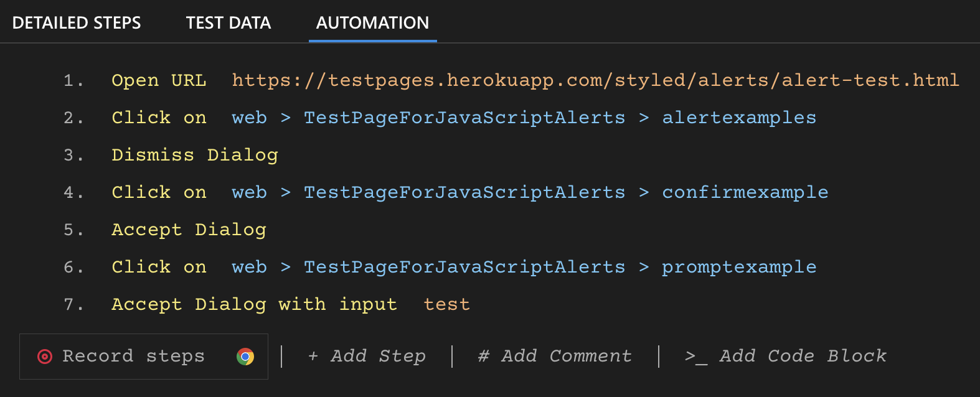Click the Record steps button
980x397 pixels.
tap(133, 356)
